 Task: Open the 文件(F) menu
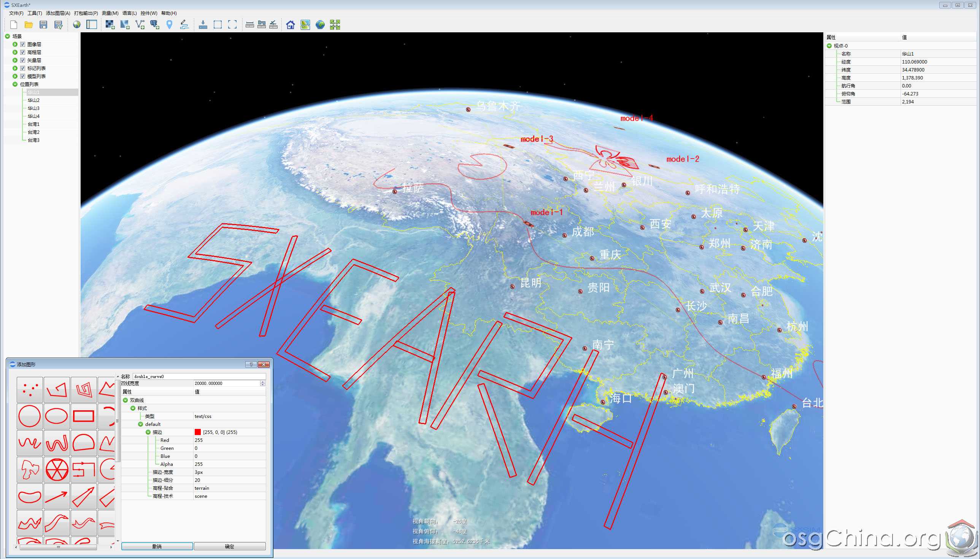16,13
